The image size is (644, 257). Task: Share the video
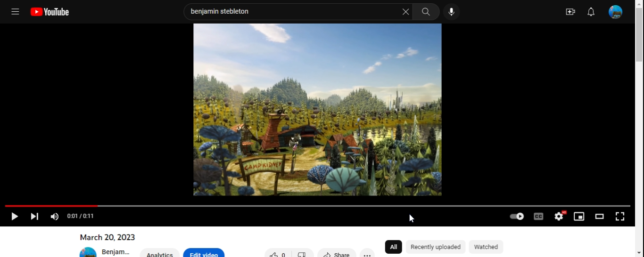tap(337, 253)
